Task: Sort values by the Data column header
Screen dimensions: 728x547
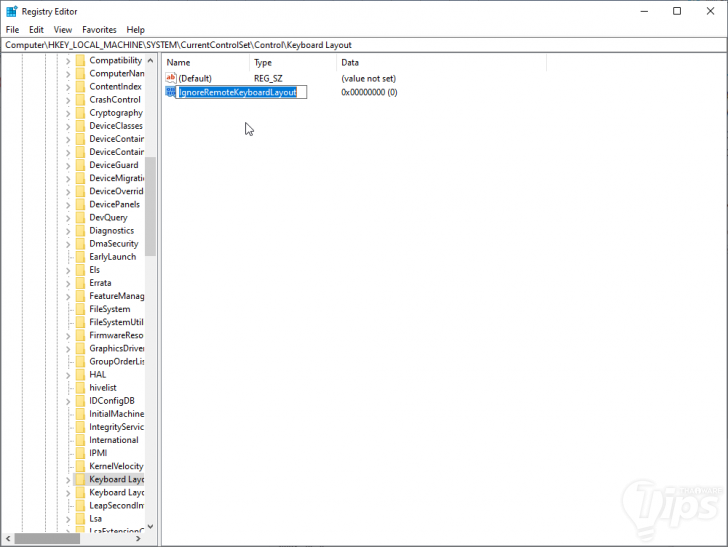Action: pyautogui.click(x=441, y=62)
